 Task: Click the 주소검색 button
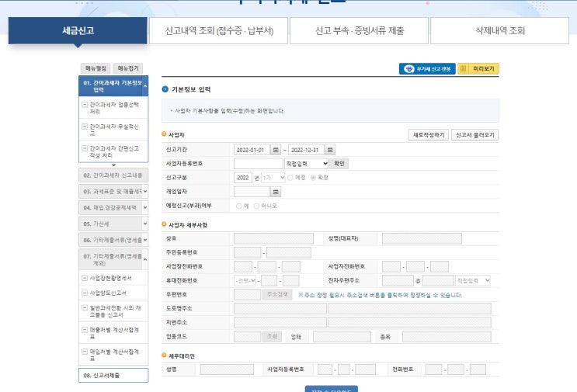[277, 294]
